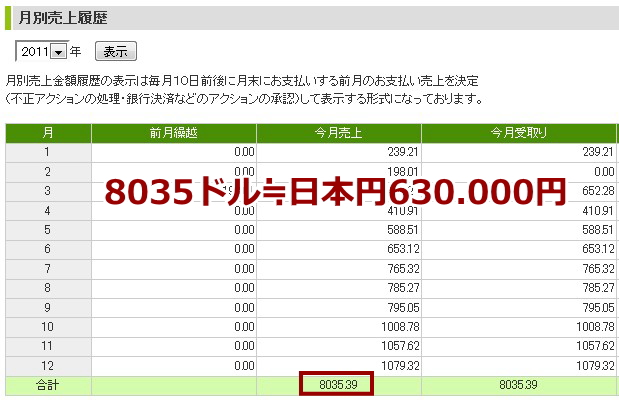Select month 11 received value 1057.62
This screenshot has height=400, width=619.
(x=595, y=346)
